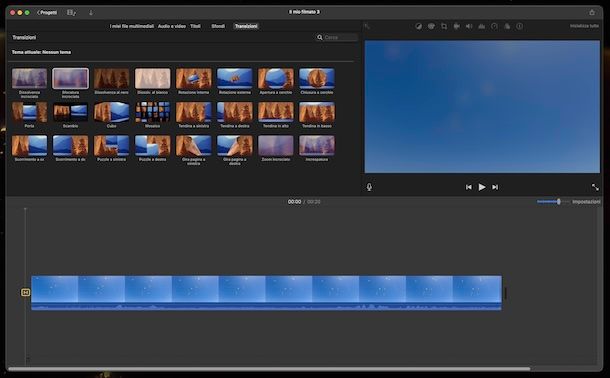Skip to next clip in viewer
Viewport: 610px width, 378px height.
(495, 187)
